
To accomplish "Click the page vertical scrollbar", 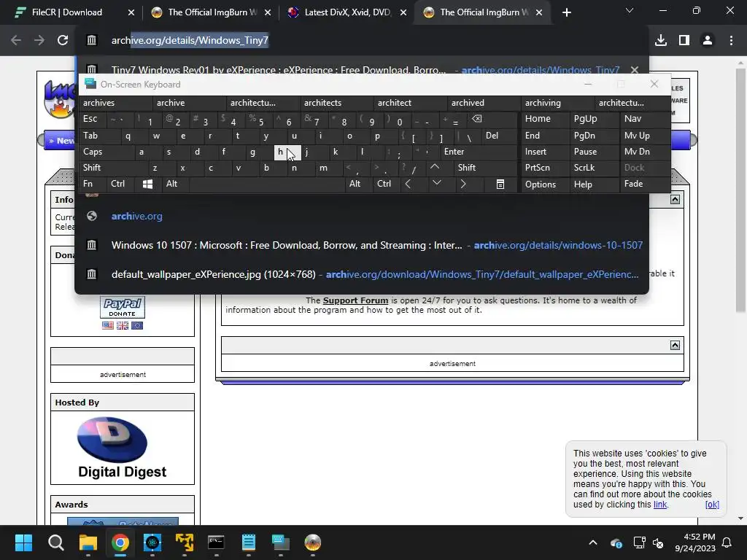I will (740, 190).
